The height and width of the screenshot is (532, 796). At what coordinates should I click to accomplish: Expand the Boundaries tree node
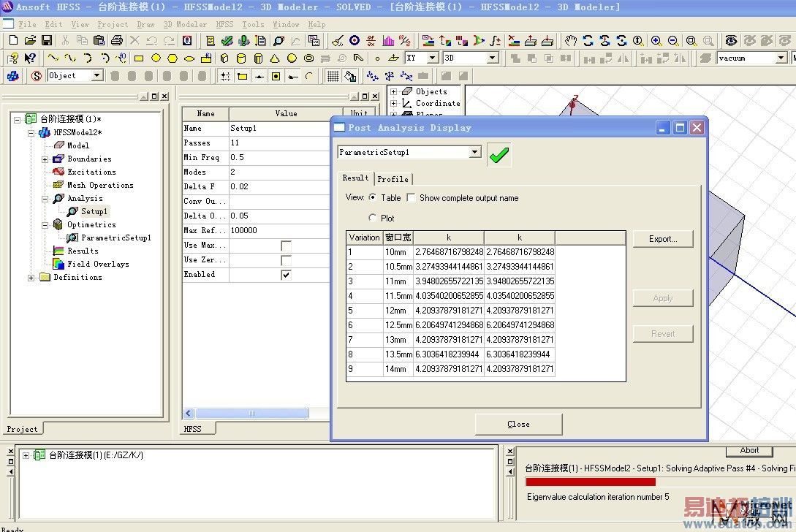coord(45,159)
